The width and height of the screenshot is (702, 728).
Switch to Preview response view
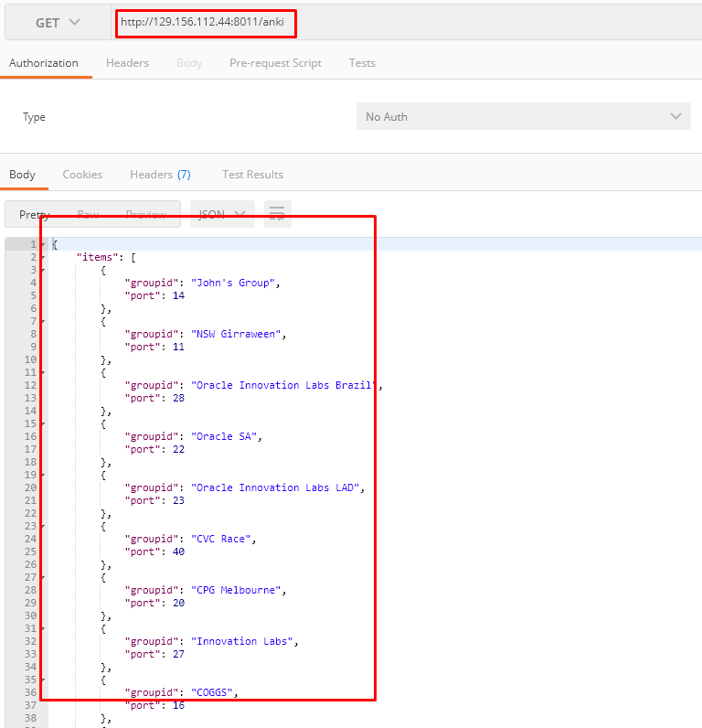tap(146, 214)
